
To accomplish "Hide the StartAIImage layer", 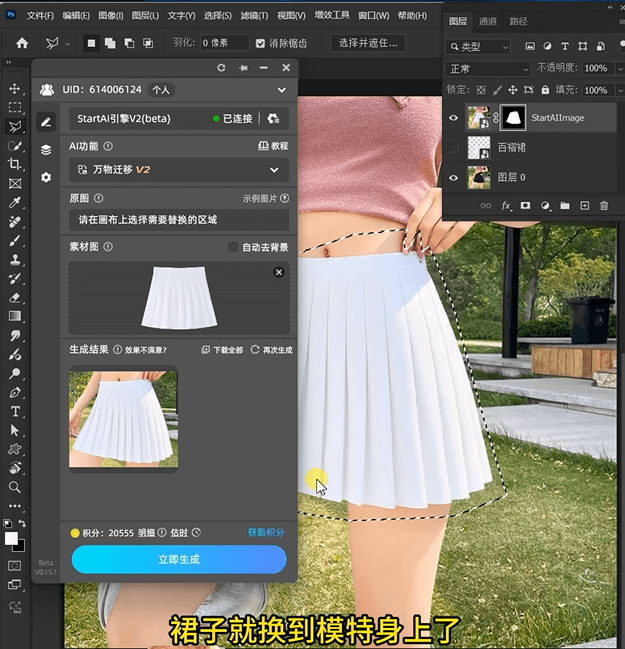I will click(454, 118).
